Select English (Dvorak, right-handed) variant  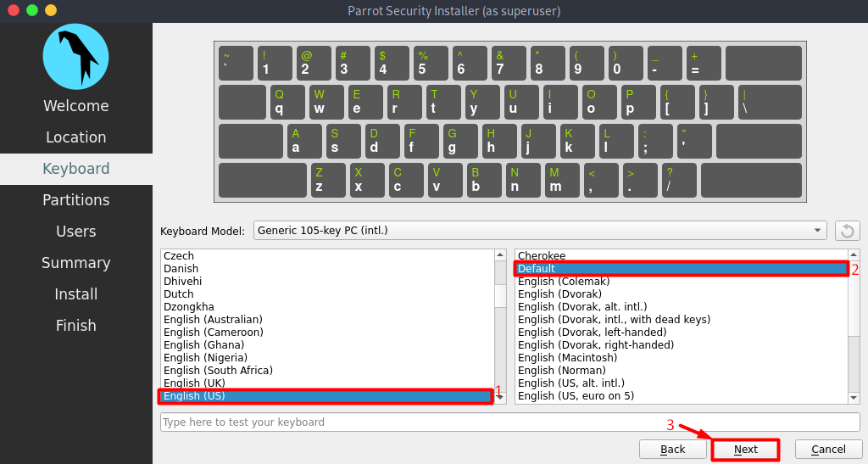pyautogui.click(x=682, y=345)
